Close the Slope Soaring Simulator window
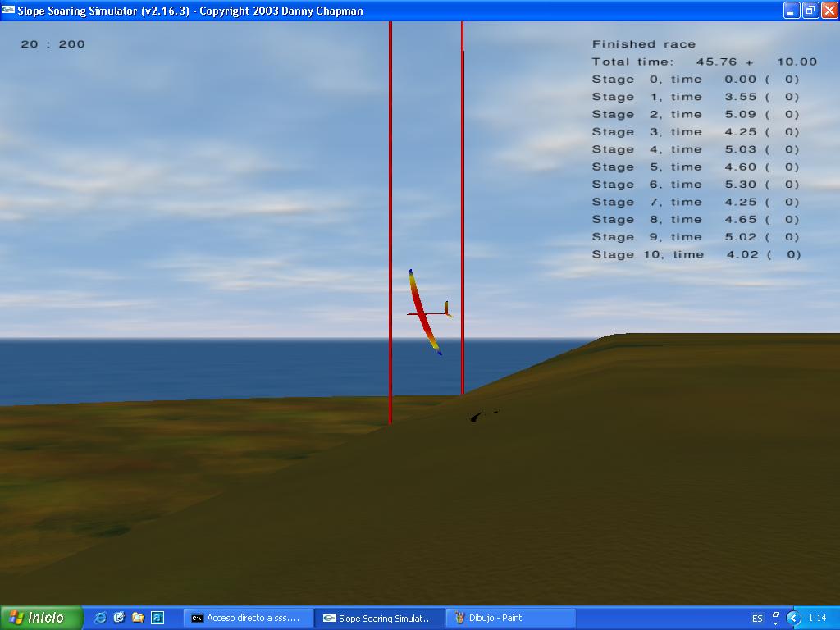Screen dimensions: 840x630 coord(829,11)
